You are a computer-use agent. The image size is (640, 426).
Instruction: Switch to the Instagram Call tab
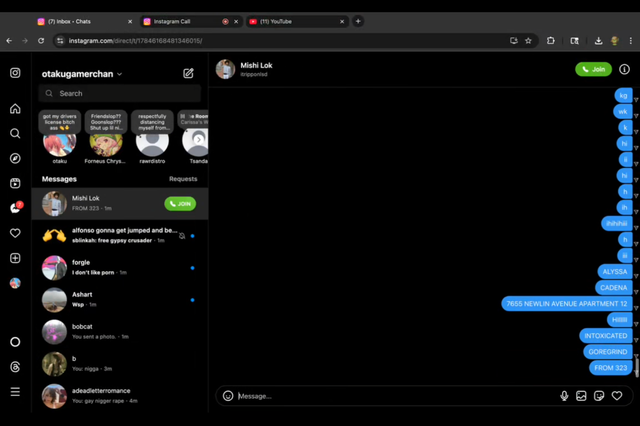(x=191, y=22)
